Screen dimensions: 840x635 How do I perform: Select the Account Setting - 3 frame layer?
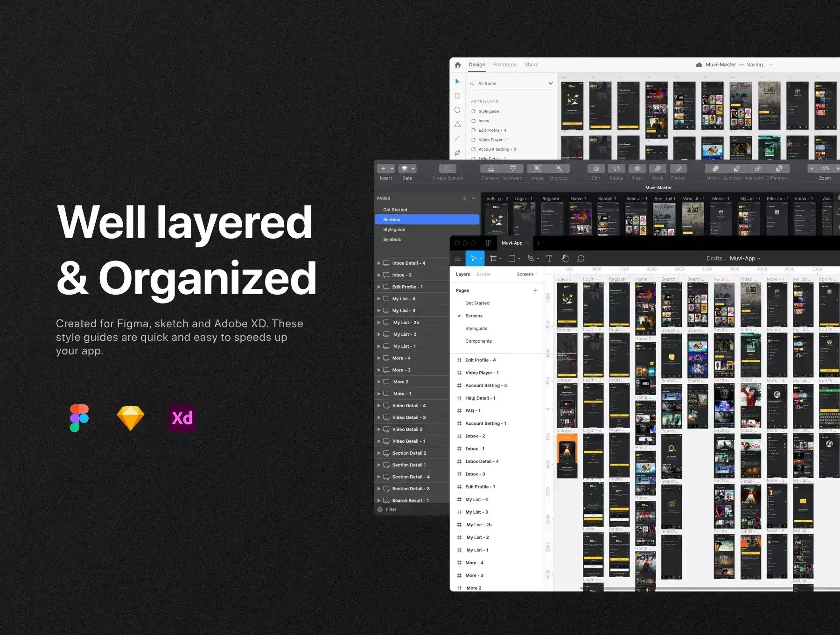pyautogui.click(x=485, y=386)
